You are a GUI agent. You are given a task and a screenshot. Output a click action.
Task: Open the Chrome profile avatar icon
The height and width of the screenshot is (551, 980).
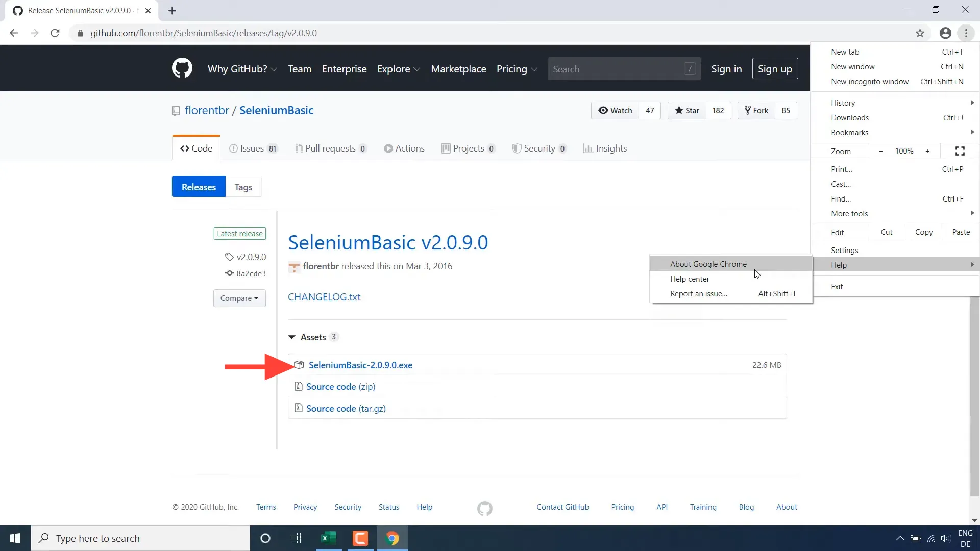coord(945,33)
